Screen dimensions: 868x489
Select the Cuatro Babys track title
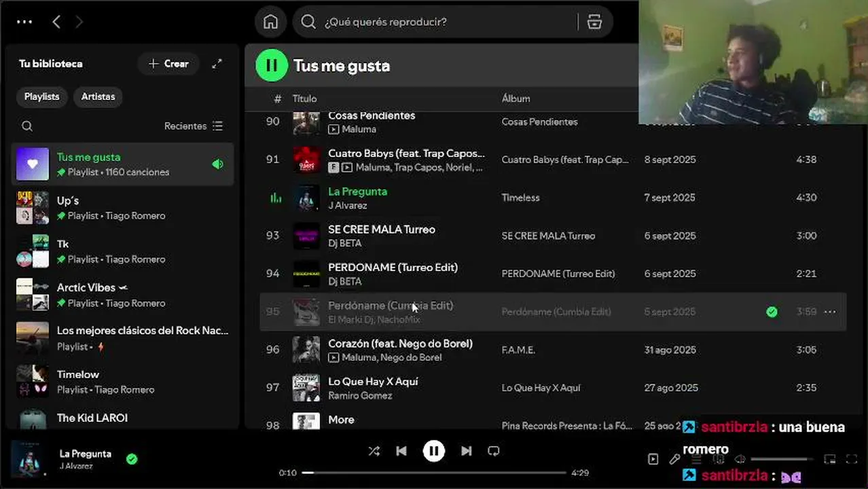pyautogui.click(x=406, y=153)
